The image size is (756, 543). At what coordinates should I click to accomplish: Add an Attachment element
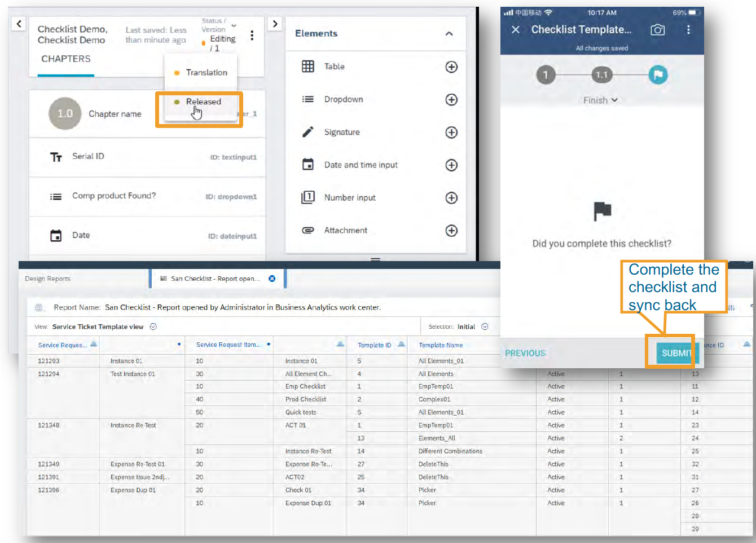(451, 231)
